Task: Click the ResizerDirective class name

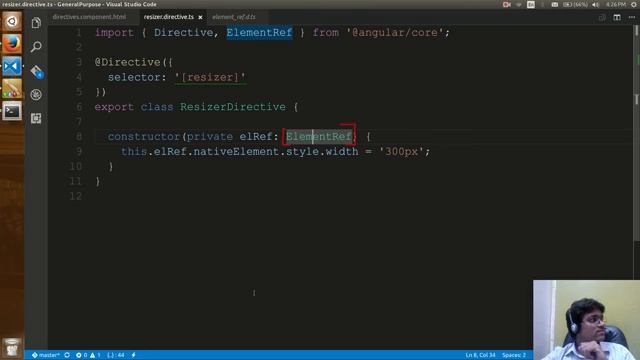Action: (233, 107)
